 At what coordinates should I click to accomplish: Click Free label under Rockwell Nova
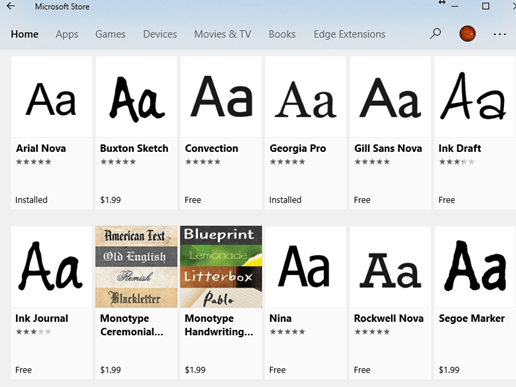pyautogui.click(x=362, y=370)
